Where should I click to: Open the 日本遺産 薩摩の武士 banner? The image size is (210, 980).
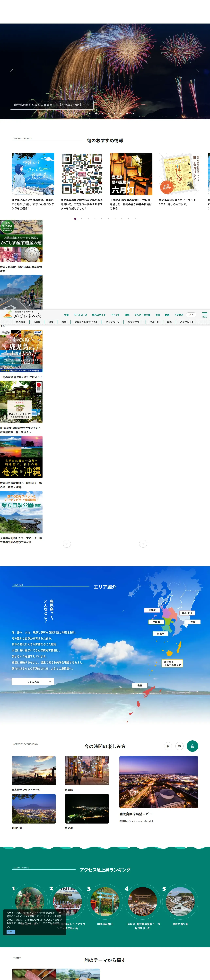point(21,402)
